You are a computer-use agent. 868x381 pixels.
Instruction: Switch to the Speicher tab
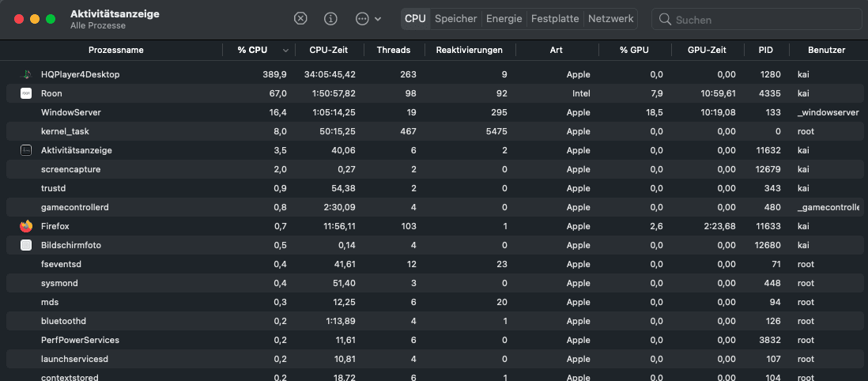click(455, 19)
